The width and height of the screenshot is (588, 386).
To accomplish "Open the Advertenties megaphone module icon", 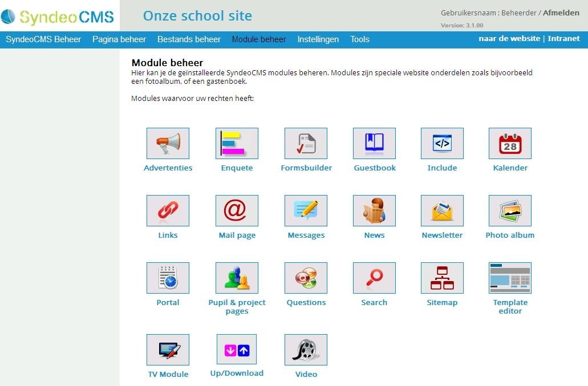I will tap(168, 144).
